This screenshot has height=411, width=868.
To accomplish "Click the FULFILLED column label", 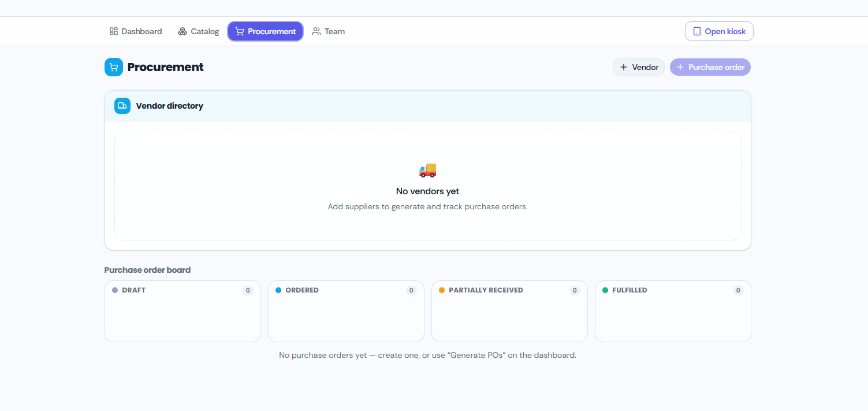I will (x=630, y=290).
